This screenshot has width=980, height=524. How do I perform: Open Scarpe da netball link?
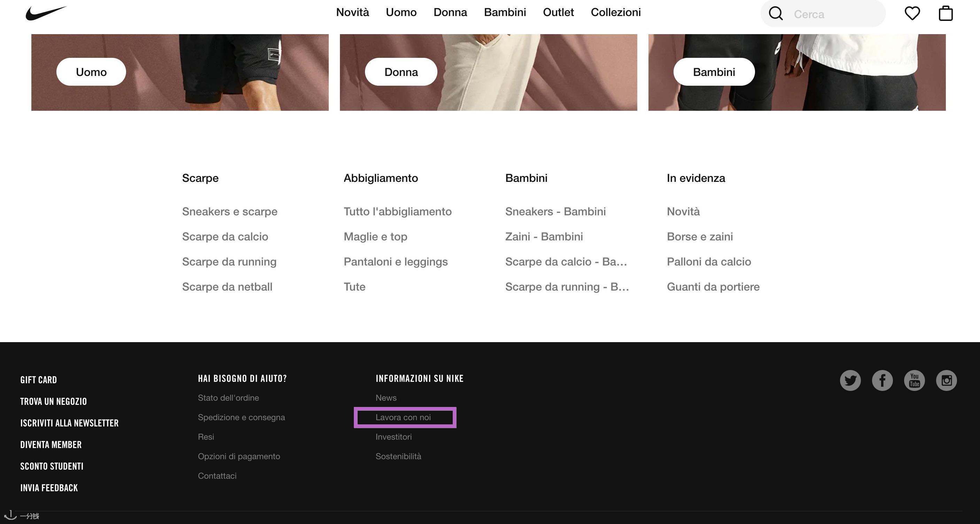[x=227, y=287]
